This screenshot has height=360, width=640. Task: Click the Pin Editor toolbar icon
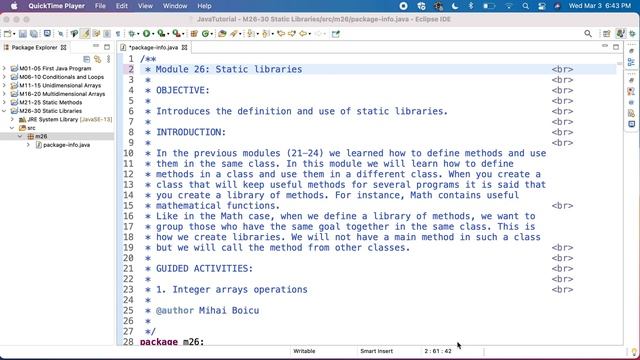(x=336, y=34)
